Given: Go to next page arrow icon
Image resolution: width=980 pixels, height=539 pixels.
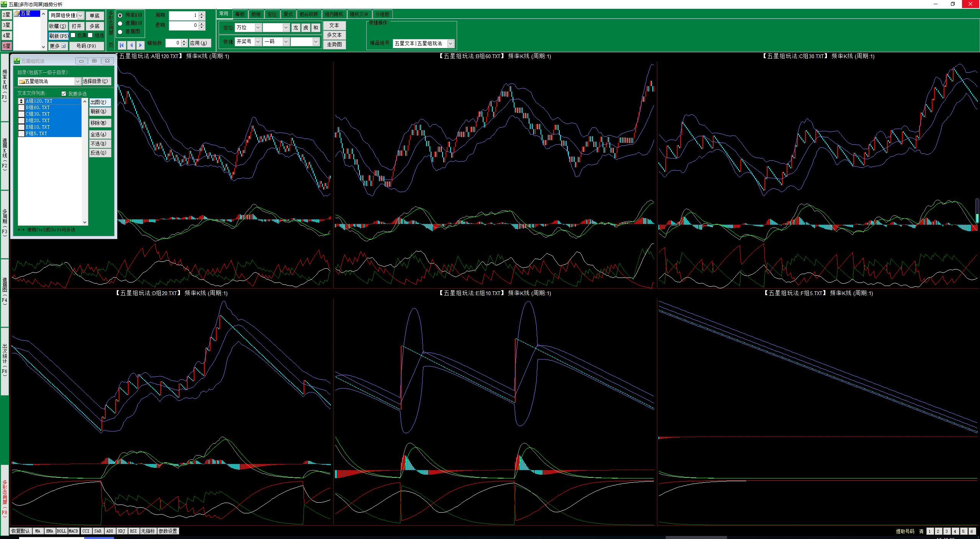Looking at the screenshot, I should pyautogui.click(x=140, y=45).
